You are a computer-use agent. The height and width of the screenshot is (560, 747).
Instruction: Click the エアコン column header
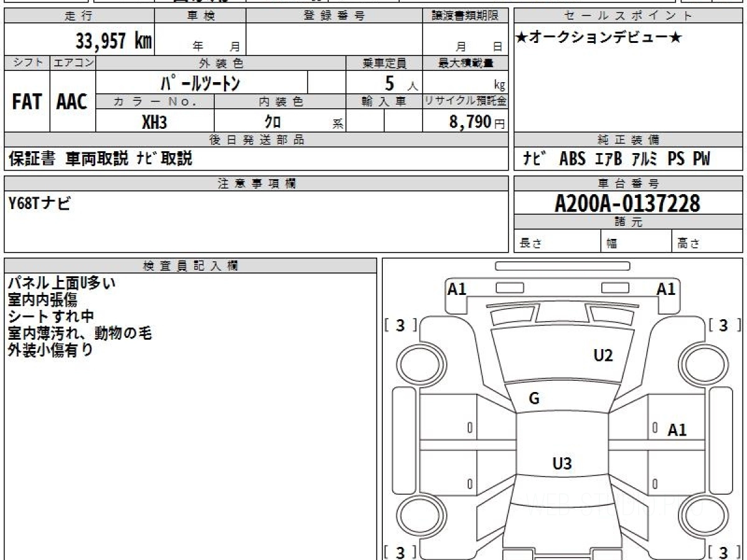pos(73,63)
